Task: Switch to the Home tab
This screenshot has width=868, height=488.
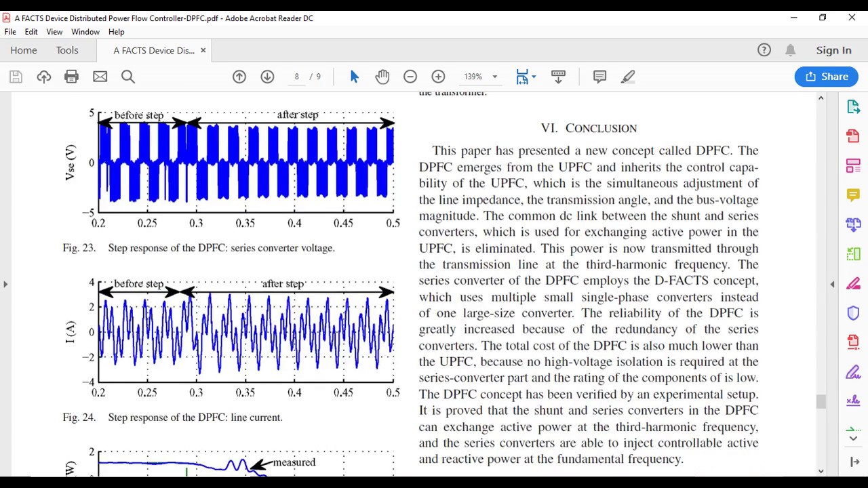Action: click(x=24, y=50)
